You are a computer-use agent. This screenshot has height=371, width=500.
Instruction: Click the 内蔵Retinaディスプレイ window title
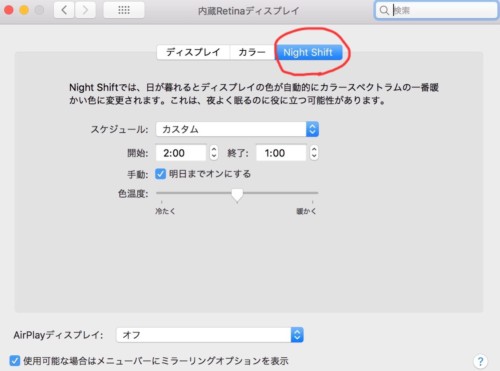(249, 11)
